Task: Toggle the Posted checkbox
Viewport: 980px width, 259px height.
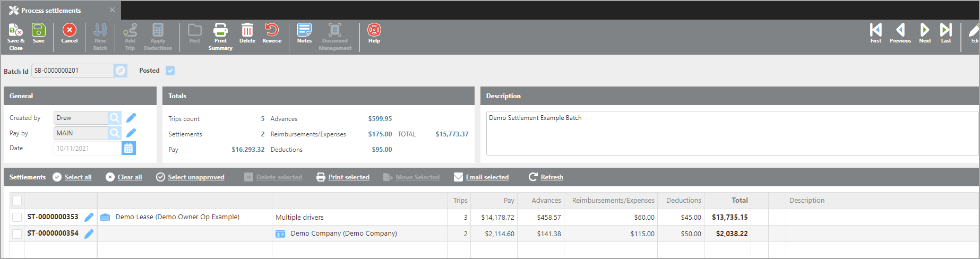Action: click(x=170, y=71)
